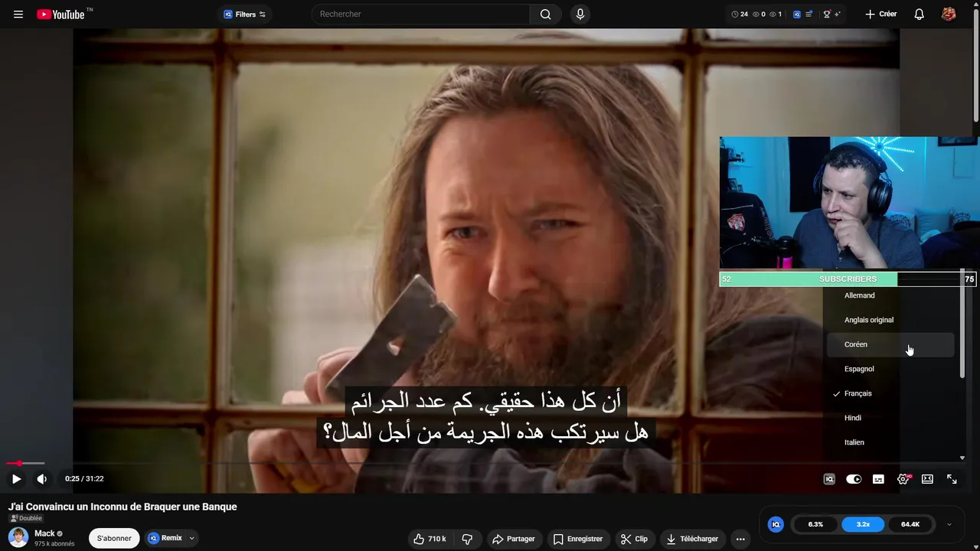Click the vidIQ Remix button
The width and height of the screenshot is (980, 551).
(x=165, y=538)
